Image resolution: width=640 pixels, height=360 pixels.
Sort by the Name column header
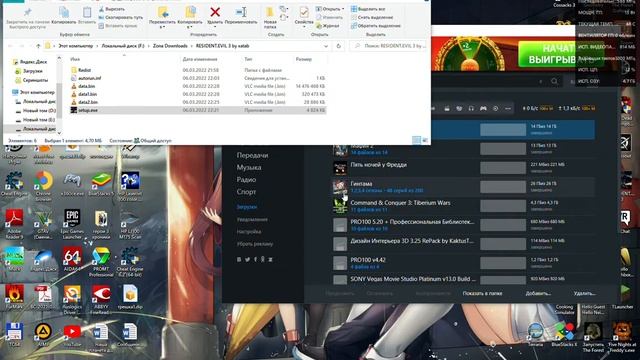tap(75, 59)
